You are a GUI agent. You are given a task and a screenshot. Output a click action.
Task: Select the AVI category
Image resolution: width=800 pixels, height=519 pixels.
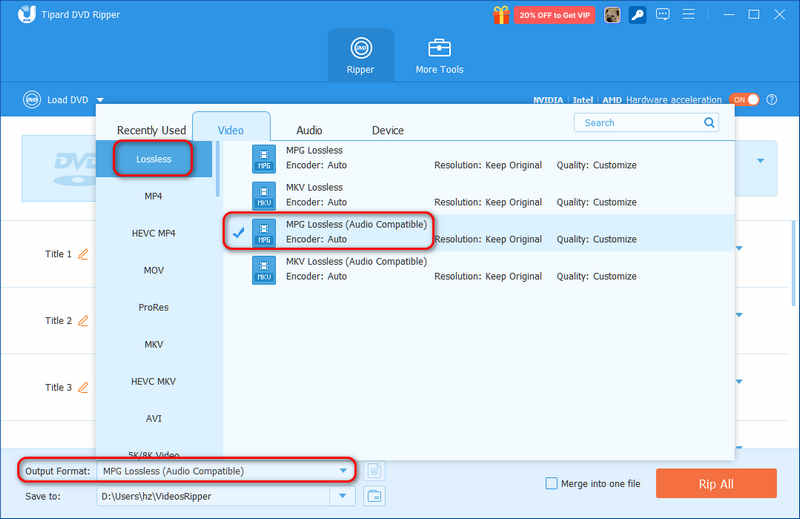(154, 418)
